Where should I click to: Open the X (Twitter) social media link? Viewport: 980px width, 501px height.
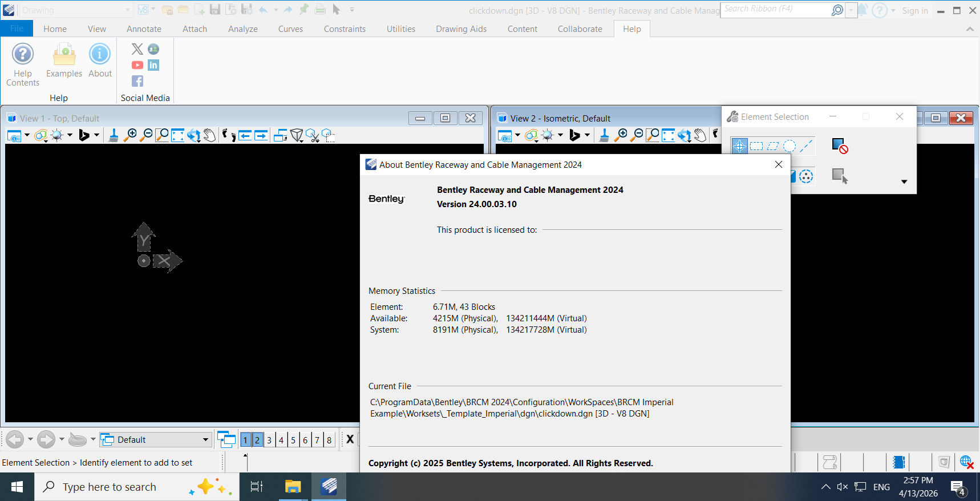[x=137, y=49]
